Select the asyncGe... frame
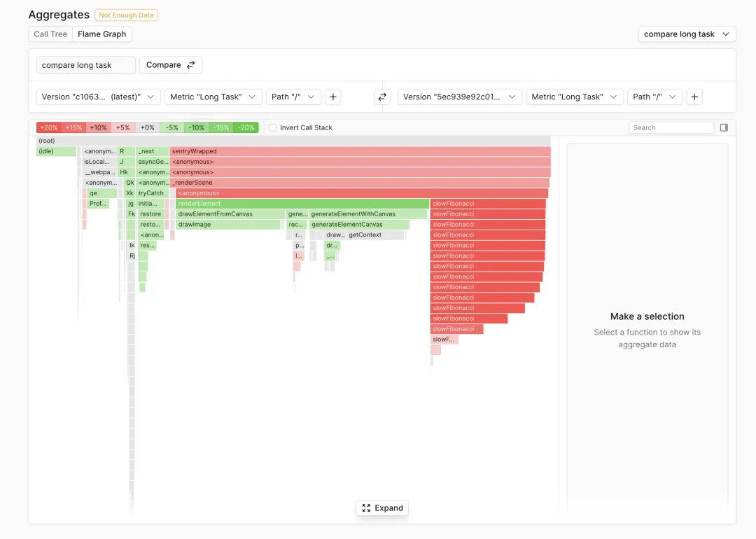Image resolution: width=756 pixels, height=539 pixels. click(x=153, y=162)
